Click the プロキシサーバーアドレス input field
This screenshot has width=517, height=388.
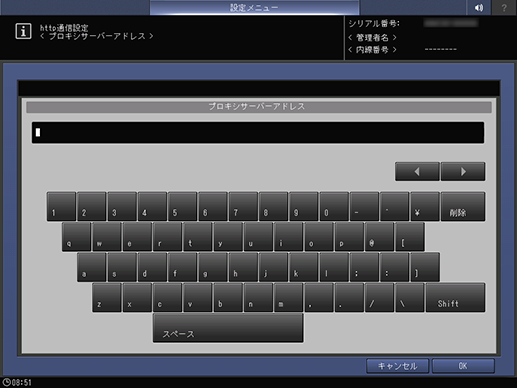click(x=258, y=133)
